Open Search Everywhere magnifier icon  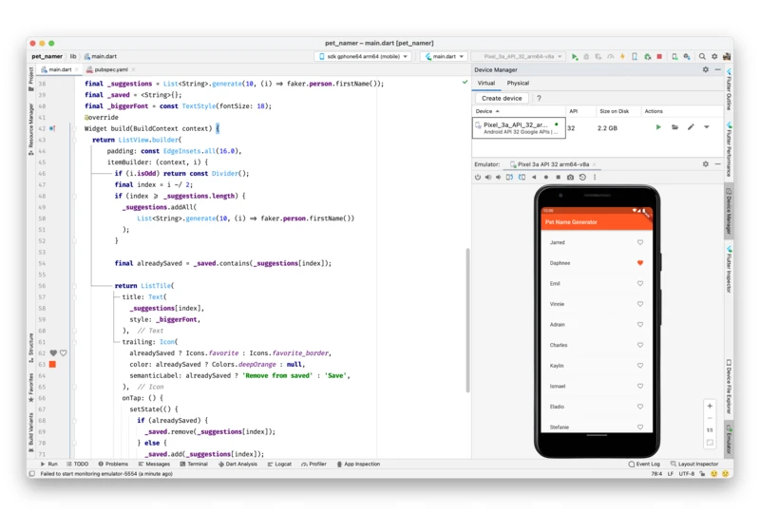point(702,57)
